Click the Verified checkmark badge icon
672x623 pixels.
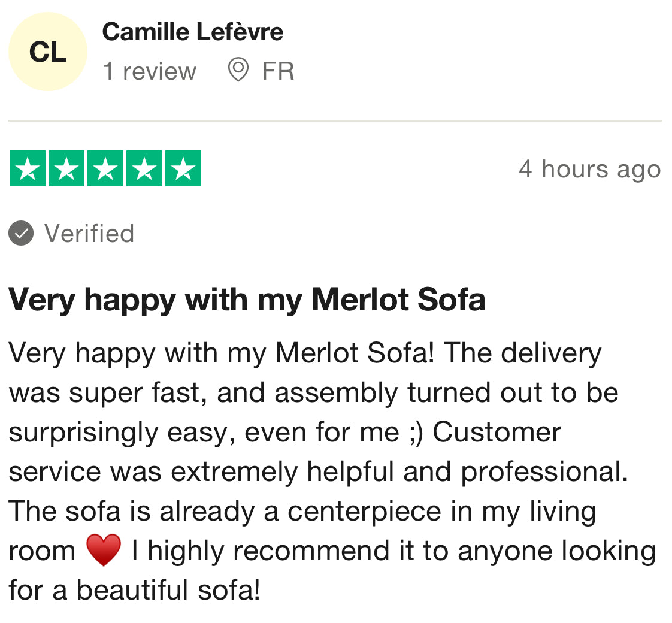21,233
